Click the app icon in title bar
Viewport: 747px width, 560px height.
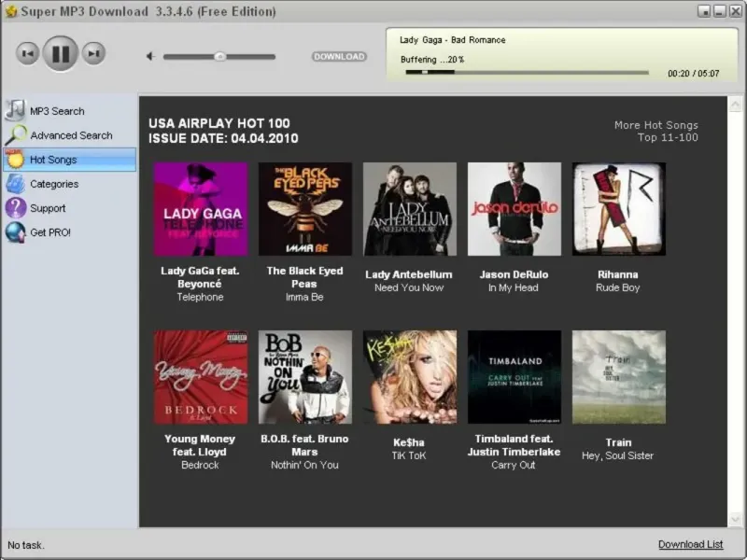point(10,11)
